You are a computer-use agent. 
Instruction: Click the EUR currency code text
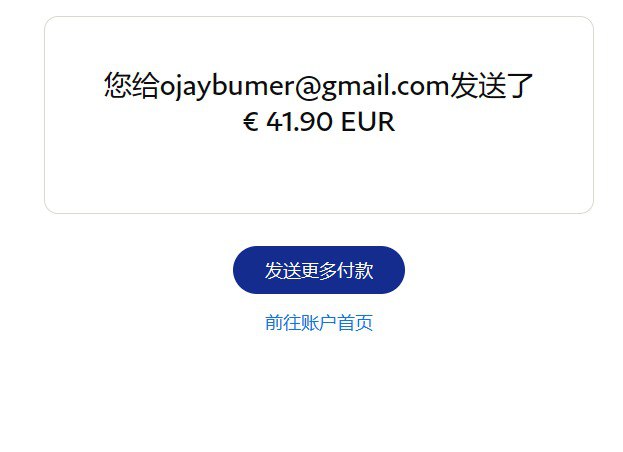point(368,122)
